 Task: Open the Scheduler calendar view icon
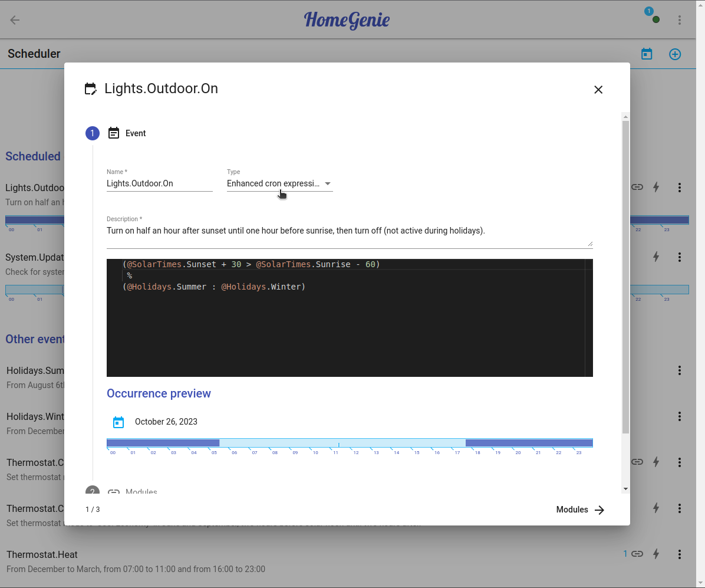(647, 54)
